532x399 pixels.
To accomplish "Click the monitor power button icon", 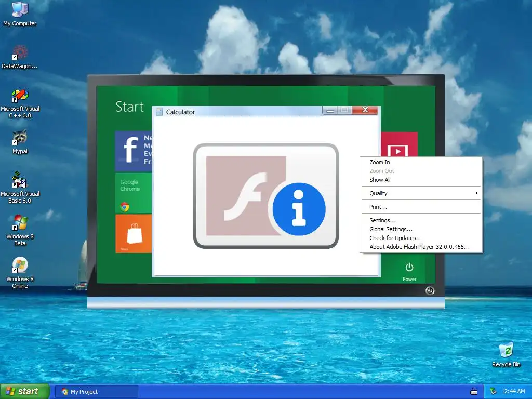I will (430, 291).
